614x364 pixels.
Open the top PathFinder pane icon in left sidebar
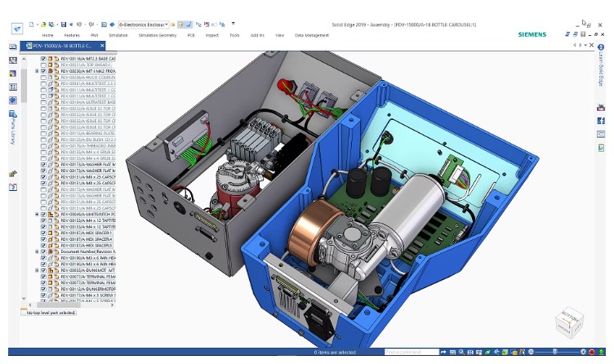(13, 47)
